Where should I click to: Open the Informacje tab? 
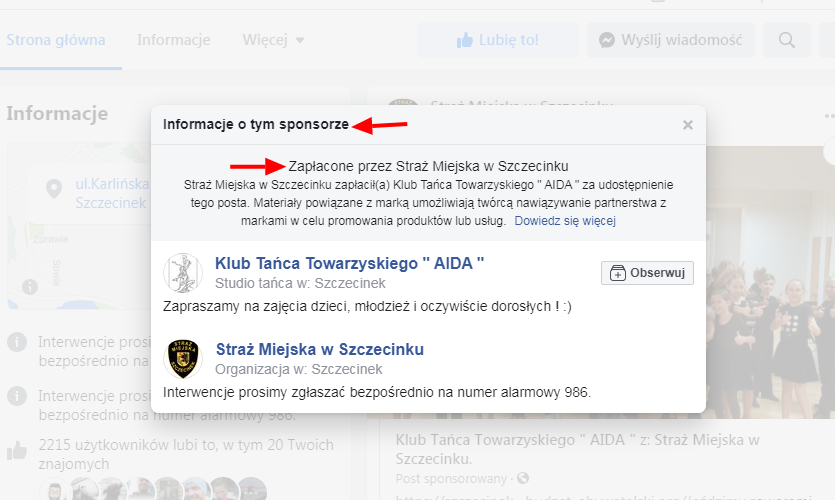point(173,41)
